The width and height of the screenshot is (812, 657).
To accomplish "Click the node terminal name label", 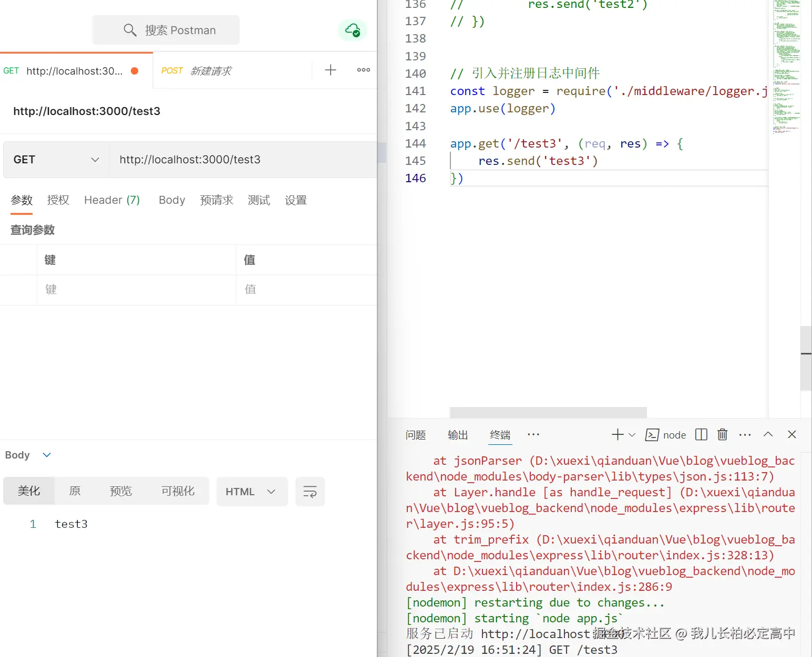I will [x=674, y=435].
